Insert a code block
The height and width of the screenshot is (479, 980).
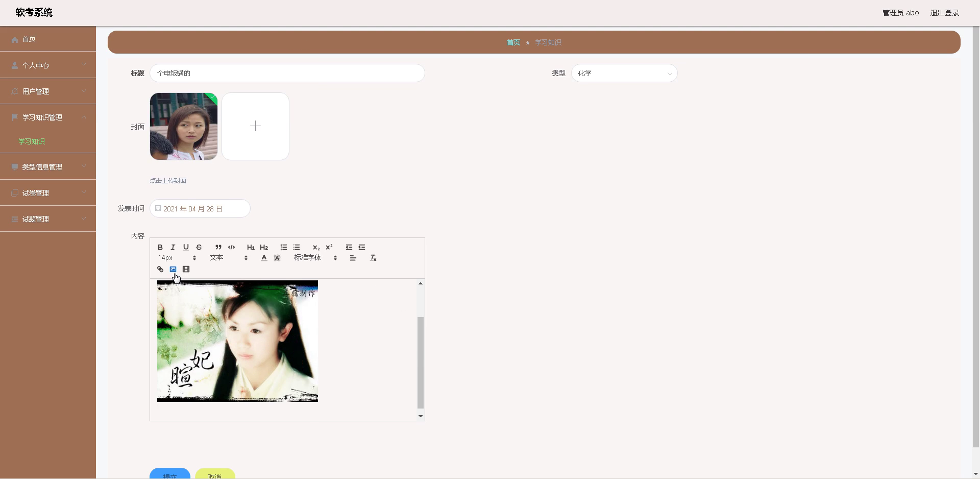pyautogui.click(x=231, y=247)
